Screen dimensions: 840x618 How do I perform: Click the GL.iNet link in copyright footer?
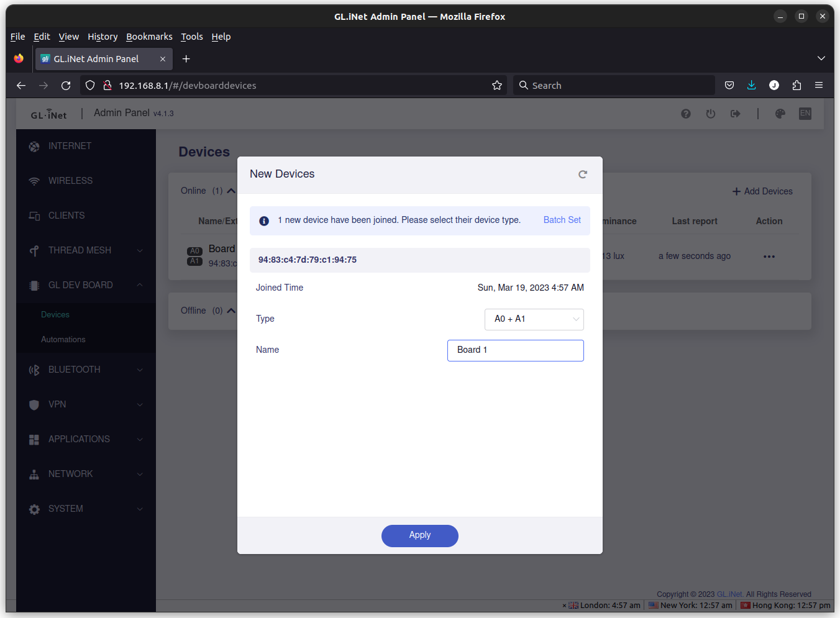pyautogui.click(x=730, y=594)
